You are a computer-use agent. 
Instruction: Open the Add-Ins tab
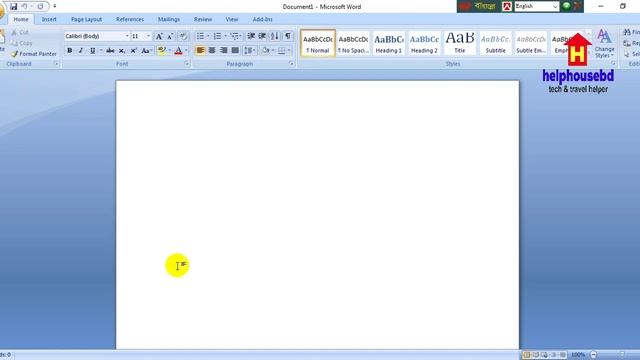[x=262, y=19]
